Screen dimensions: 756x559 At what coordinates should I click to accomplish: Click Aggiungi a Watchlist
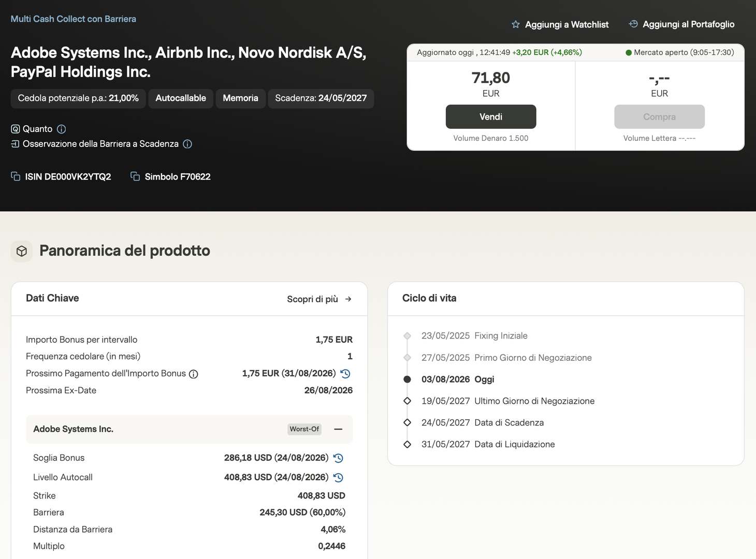pos(560,24)
